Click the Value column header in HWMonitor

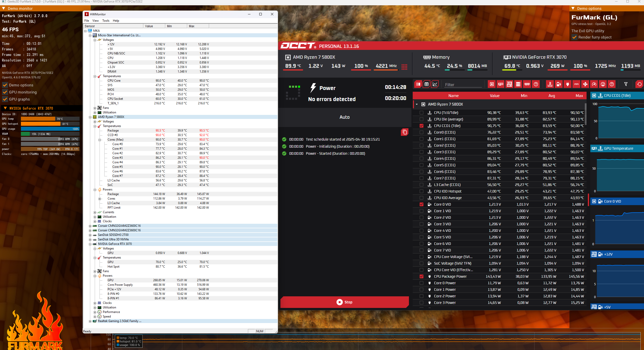tap(154, 26)
